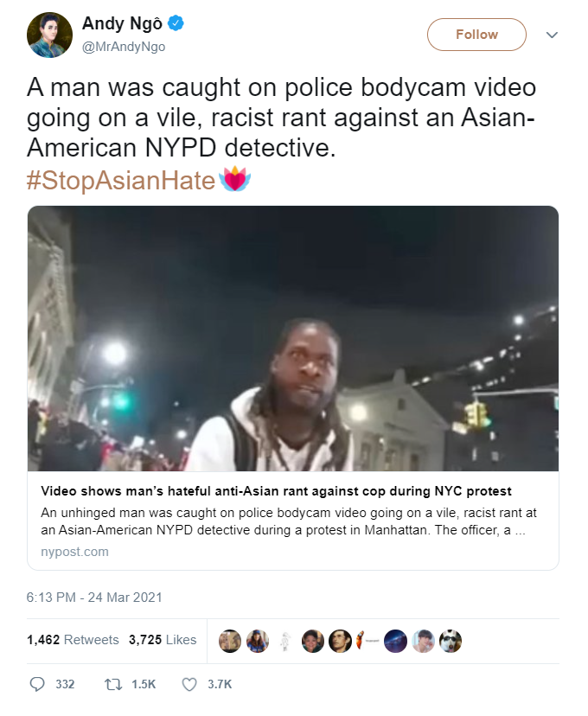Click the blue verified badge
588x716 pixels.
pyautogui.click(x=176, y=22)
